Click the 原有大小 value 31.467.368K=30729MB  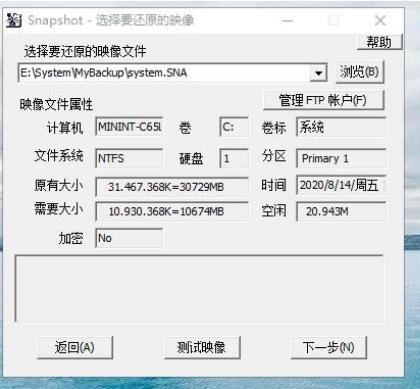tap(172, 187)
